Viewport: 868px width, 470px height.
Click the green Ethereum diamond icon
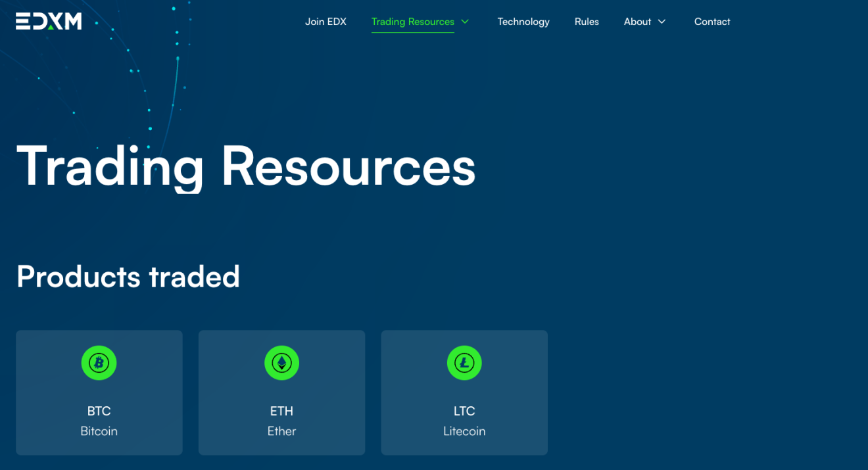(x=281, y=363)
